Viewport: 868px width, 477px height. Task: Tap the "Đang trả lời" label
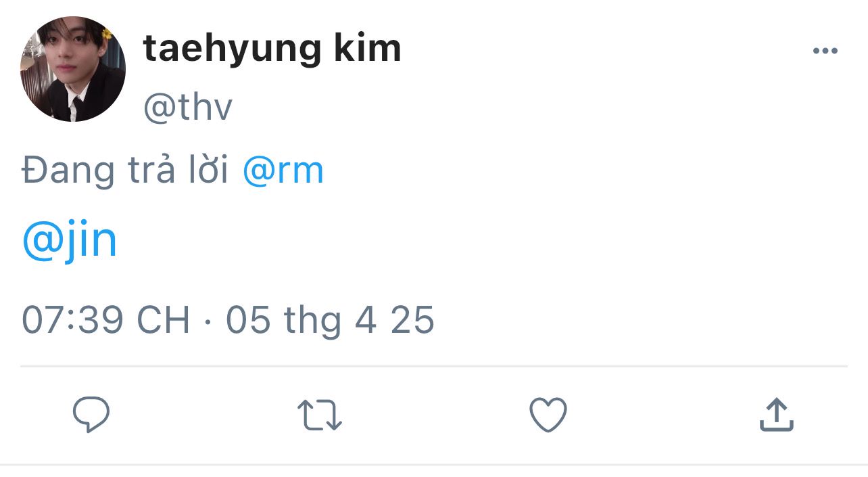pyautogui.click(x=125, y=171)
